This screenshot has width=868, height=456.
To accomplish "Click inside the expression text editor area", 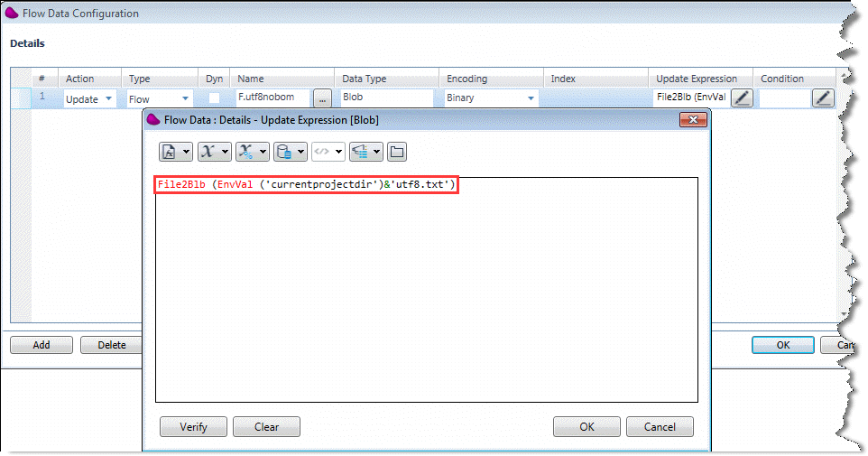I will pos(426,298).
